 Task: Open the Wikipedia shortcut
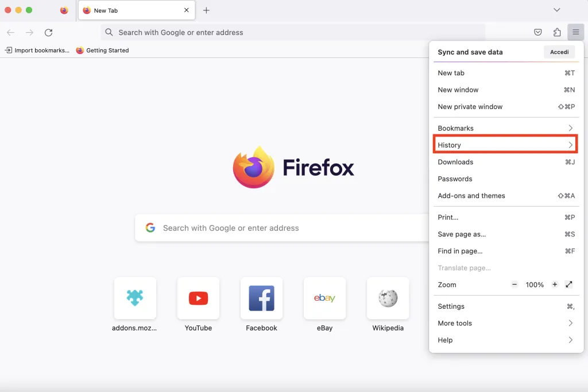tap(388, 298)
